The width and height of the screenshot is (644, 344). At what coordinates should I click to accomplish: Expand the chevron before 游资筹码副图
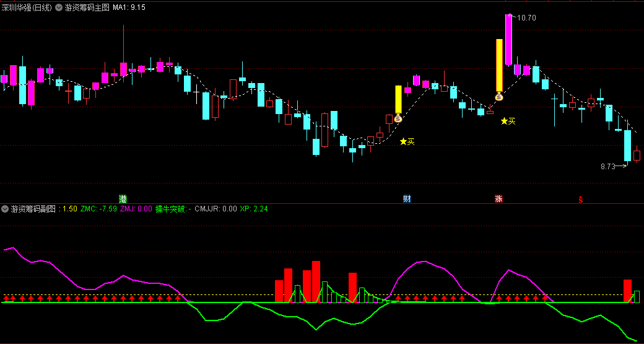pyautogui.click(x=5, y=209)
